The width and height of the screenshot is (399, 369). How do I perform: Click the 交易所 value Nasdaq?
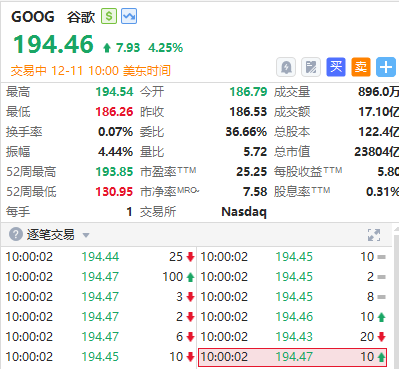(x=244, y=212)
